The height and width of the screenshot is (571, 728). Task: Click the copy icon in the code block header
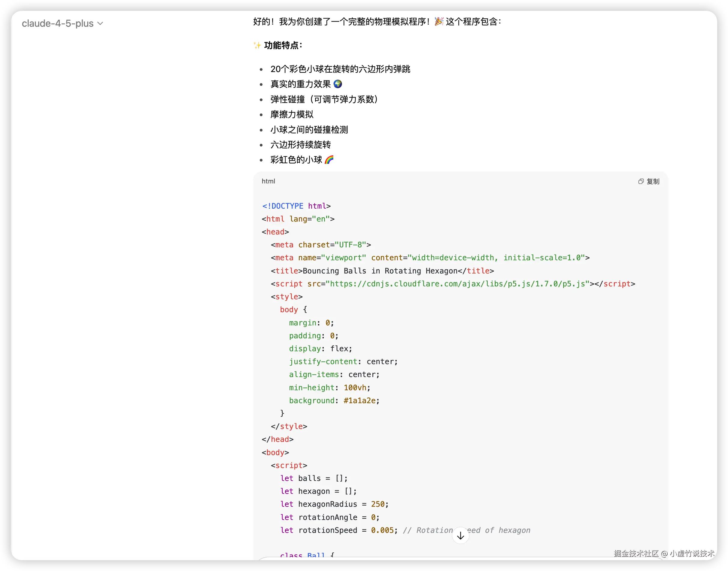click(x=641, y=181)
